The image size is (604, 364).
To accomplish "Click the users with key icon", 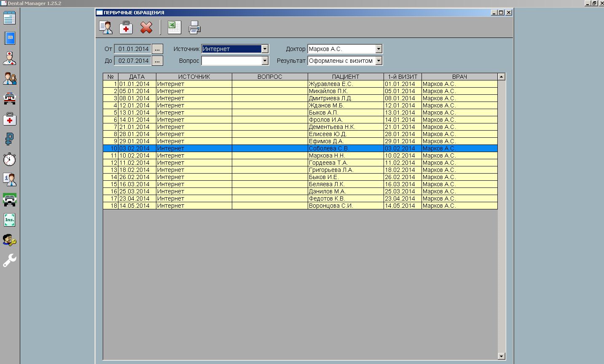I will click(x=9, y=241).
